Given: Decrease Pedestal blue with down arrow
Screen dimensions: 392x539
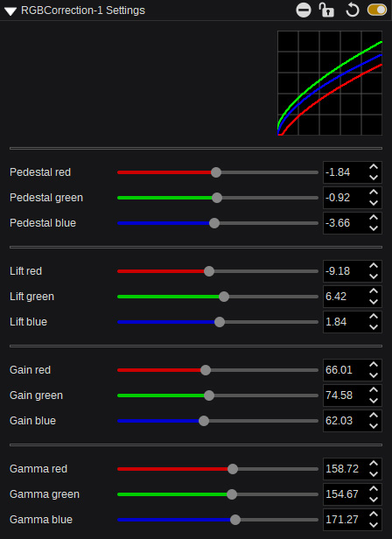Looking at the screenshot, I should [374, 228].
